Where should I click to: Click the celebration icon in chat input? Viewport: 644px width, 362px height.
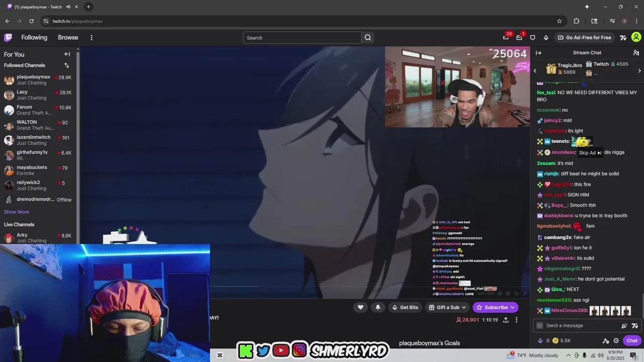tap(624, 325)
